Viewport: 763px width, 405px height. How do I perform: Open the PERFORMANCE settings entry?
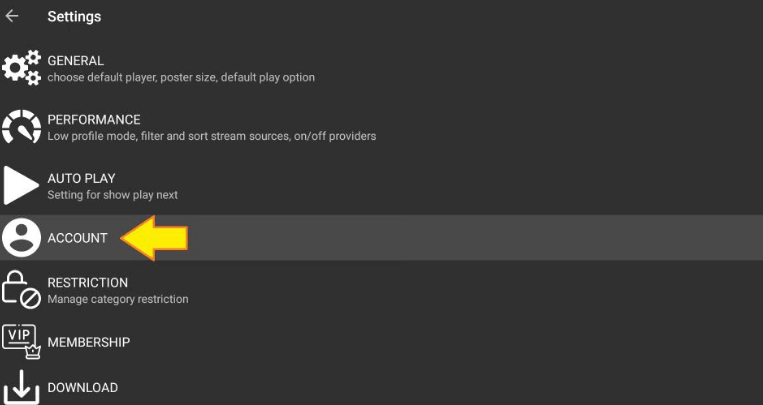[94, 120]
